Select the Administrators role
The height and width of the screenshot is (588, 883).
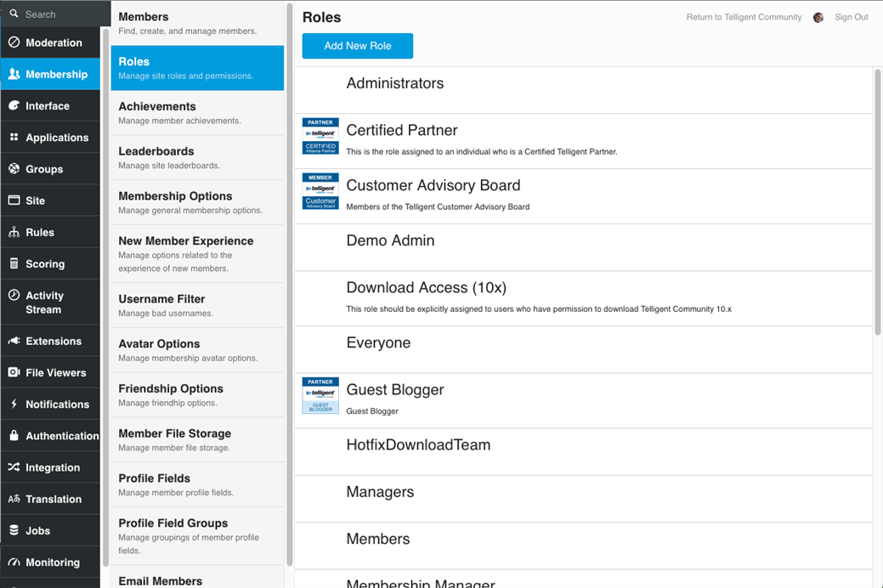pyautogui.click(x=584, y=90)
